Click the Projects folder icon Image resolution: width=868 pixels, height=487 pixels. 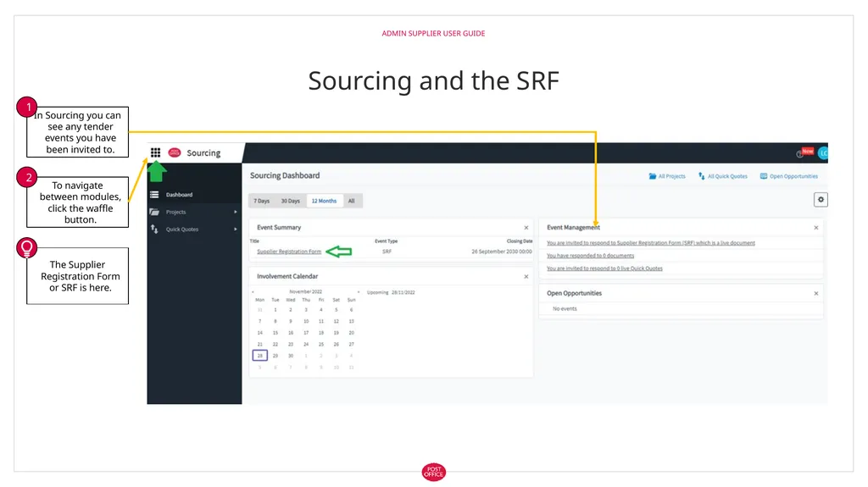tap(154, 212)
